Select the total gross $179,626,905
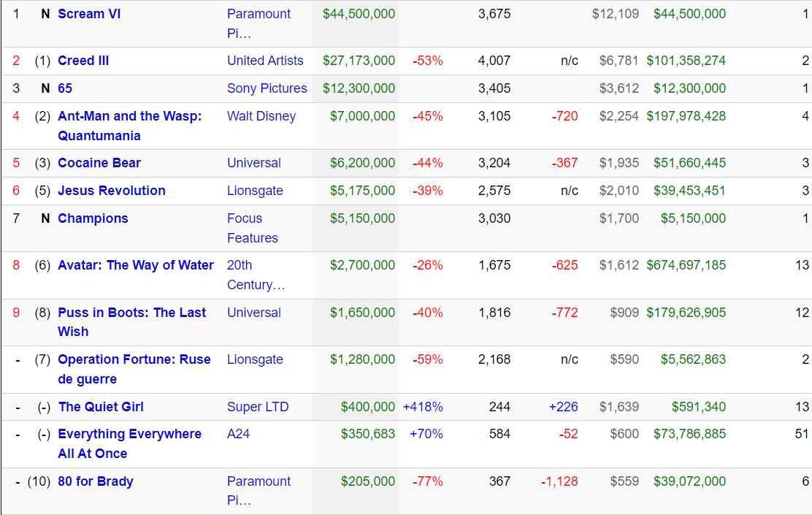Screen dimensions: 812x515 point(686,313)
